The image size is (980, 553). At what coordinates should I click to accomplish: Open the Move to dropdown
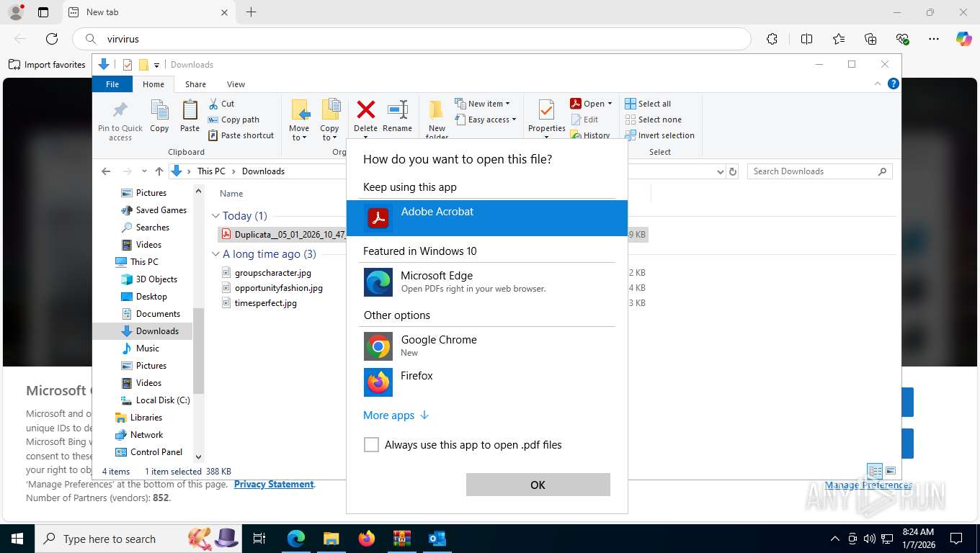(x=299, y=120)
